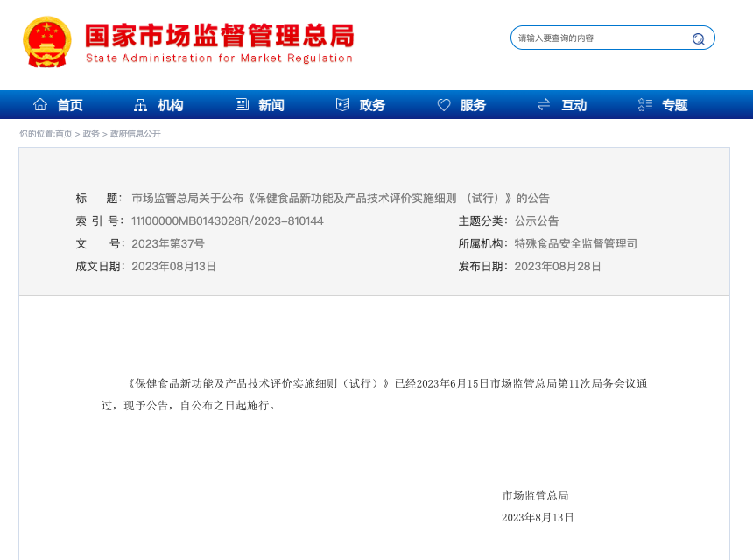Open the 首页 navigation menu

pos(70,105)
